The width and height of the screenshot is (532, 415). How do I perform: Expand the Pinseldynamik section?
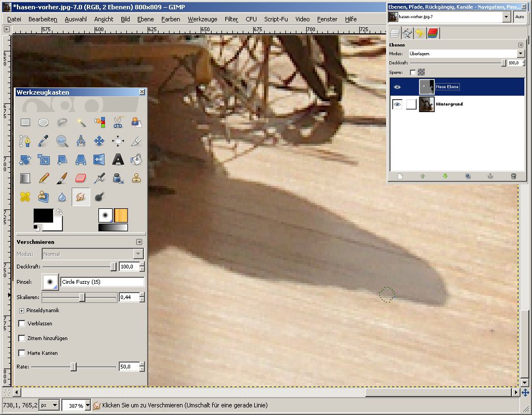pyautogui.click(x=22, y=310)
